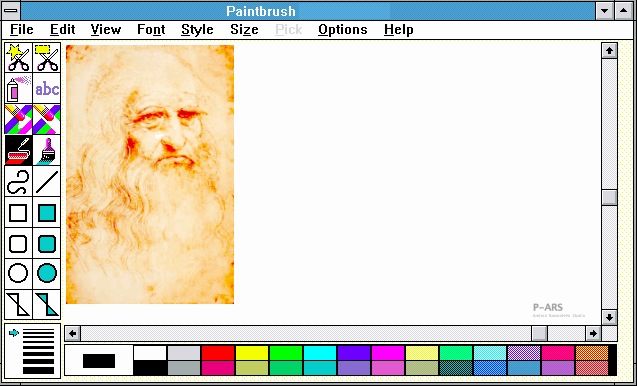Pick the orange palette color

point(592,353)
